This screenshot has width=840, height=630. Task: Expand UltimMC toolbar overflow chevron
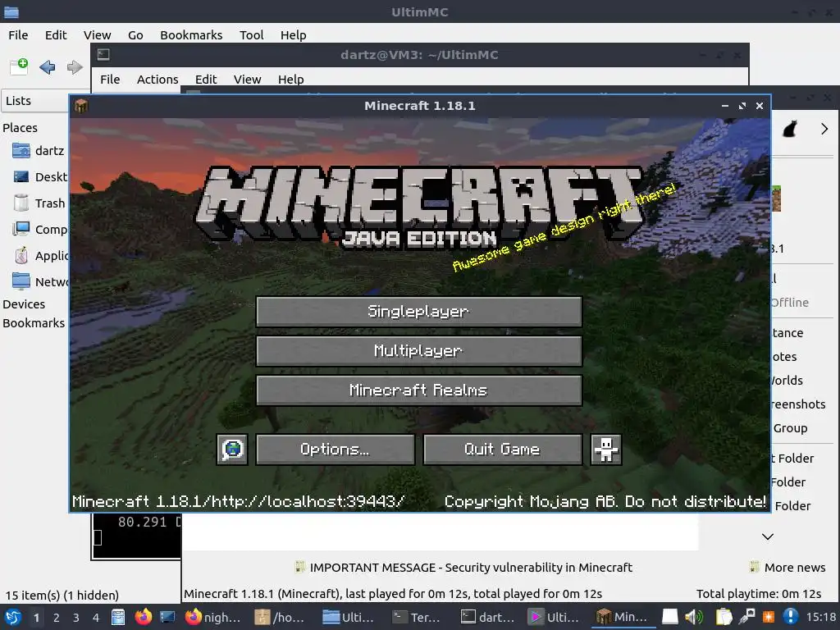tap(824, 129)
